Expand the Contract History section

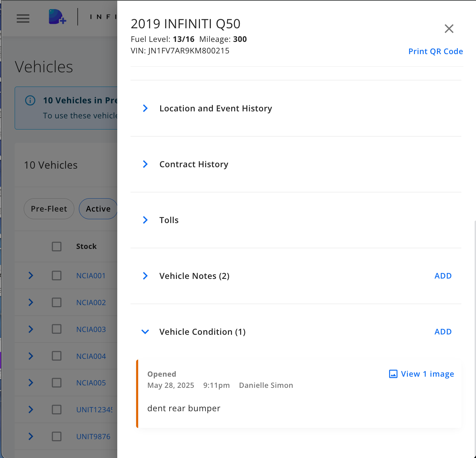tap(145, 164)
